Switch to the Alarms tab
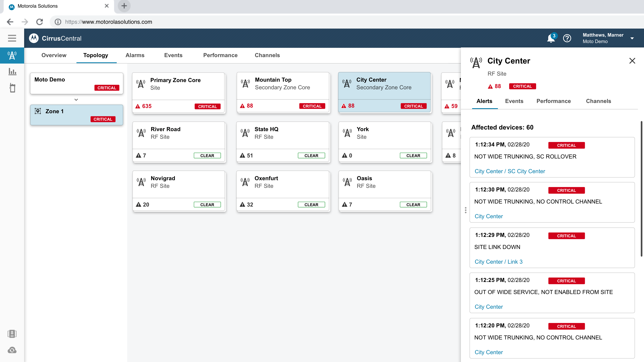The height and width of the screenshot is (362, 644). (135, 55)
